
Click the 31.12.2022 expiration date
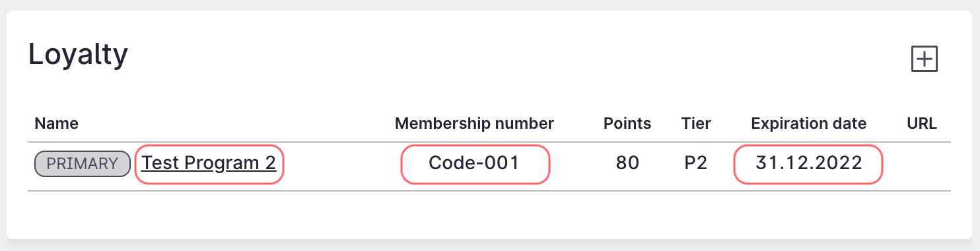click(809, 163)
